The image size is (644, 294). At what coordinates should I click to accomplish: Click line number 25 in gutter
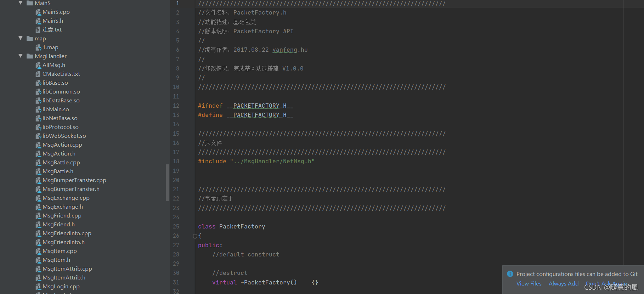(176, 227)
